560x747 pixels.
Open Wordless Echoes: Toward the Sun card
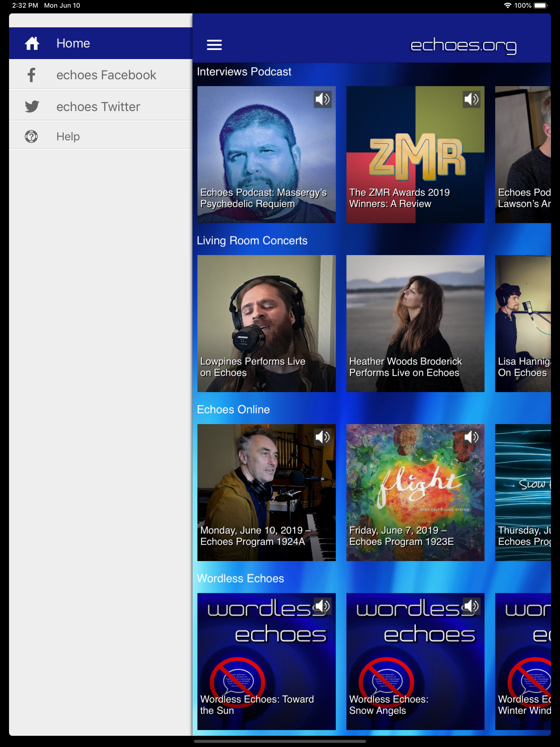pyautogui.click(x=267, y=661)
